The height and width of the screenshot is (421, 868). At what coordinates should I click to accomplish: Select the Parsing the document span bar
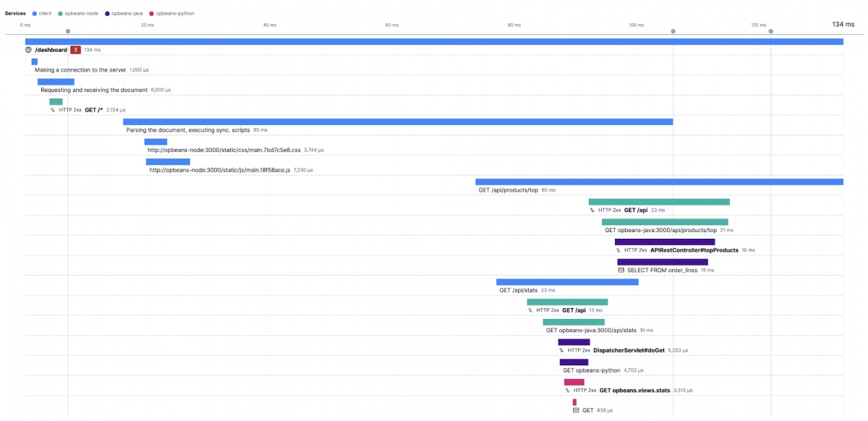tap(398, 122)
